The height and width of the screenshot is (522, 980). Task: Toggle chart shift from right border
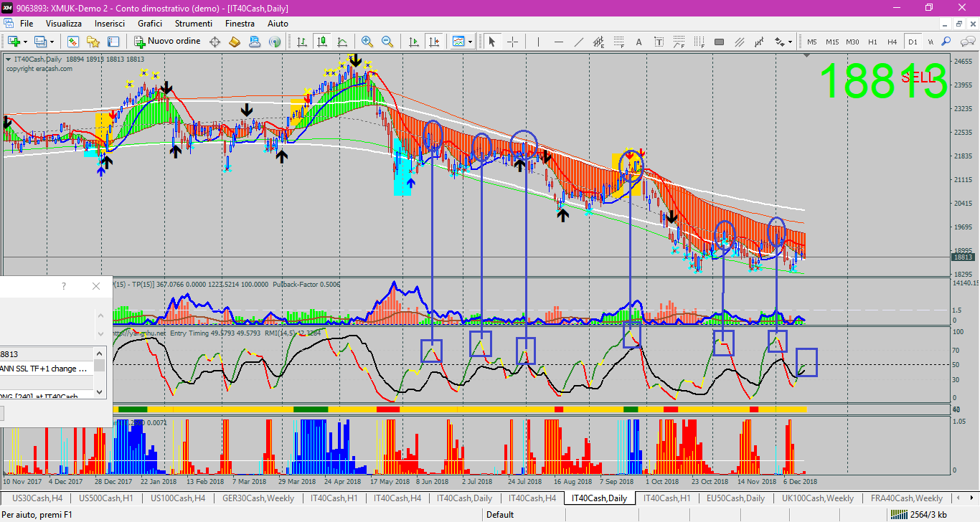pyautogui.click(x=433, y=41)
